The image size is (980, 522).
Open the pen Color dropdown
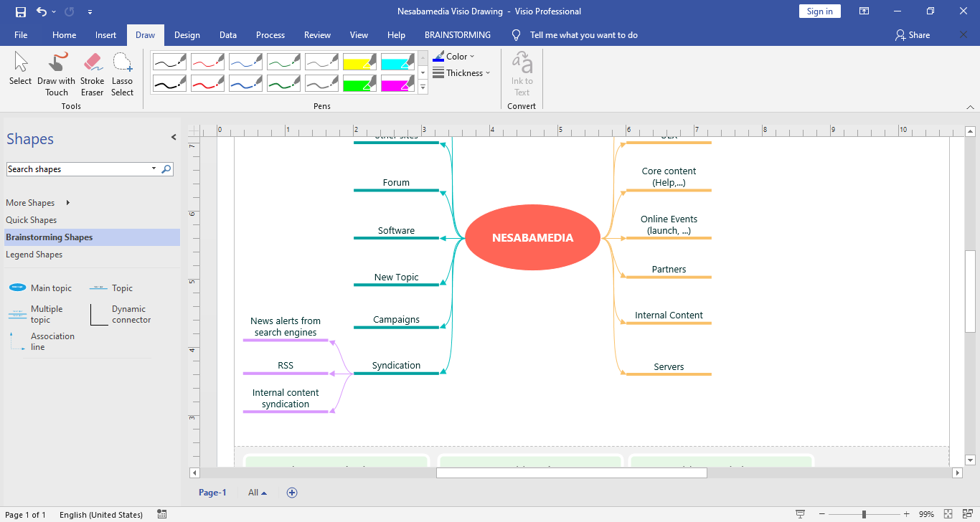(453, 57)
